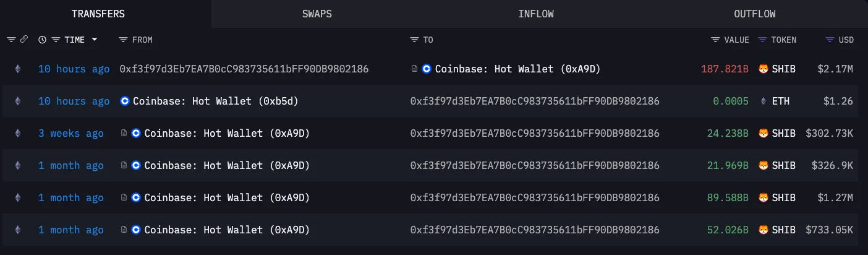The image size is (868, 255).
Task: Open the USD column filter
Action: coord(830,40)
